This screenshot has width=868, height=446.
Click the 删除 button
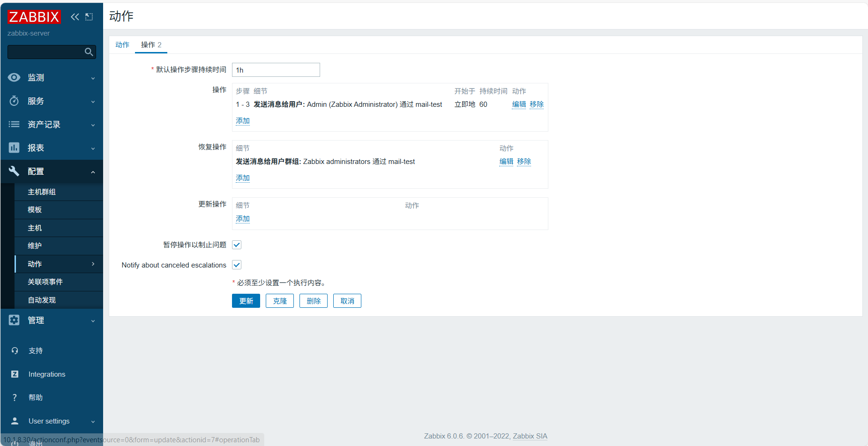click(314, 301)
